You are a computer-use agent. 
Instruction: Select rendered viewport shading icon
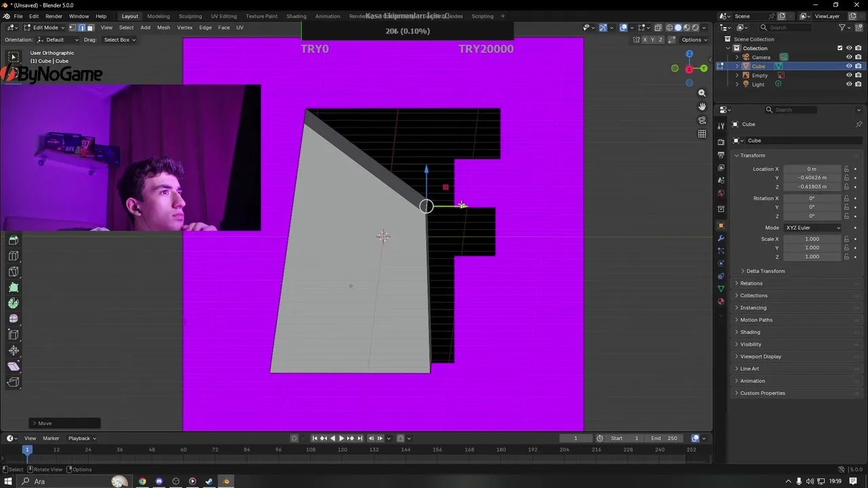(694, 28)
